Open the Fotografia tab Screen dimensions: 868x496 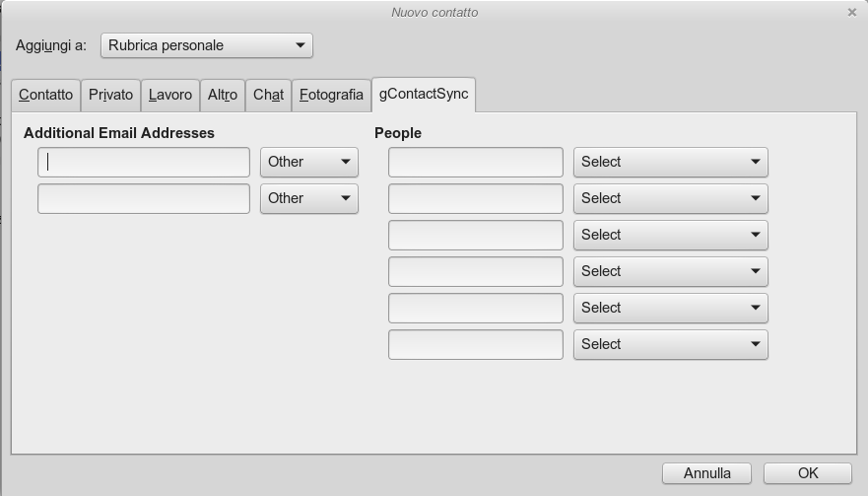332,96
